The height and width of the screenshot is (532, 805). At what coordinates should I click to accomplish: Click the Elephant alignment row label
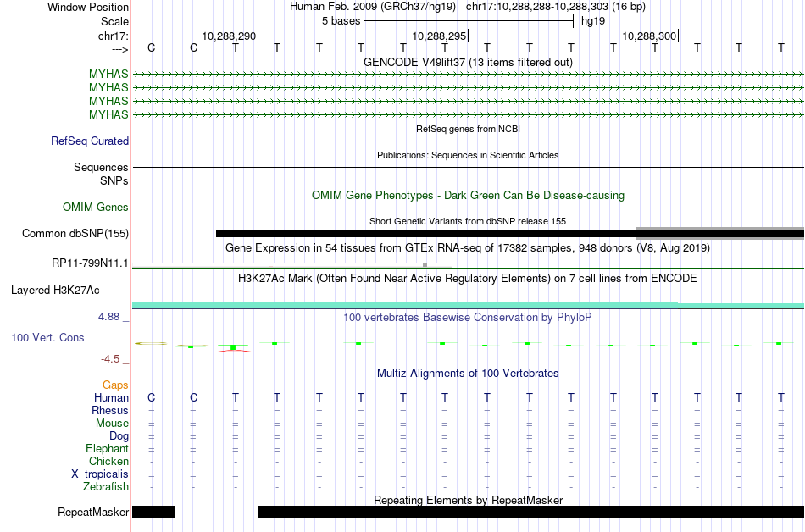107,448
